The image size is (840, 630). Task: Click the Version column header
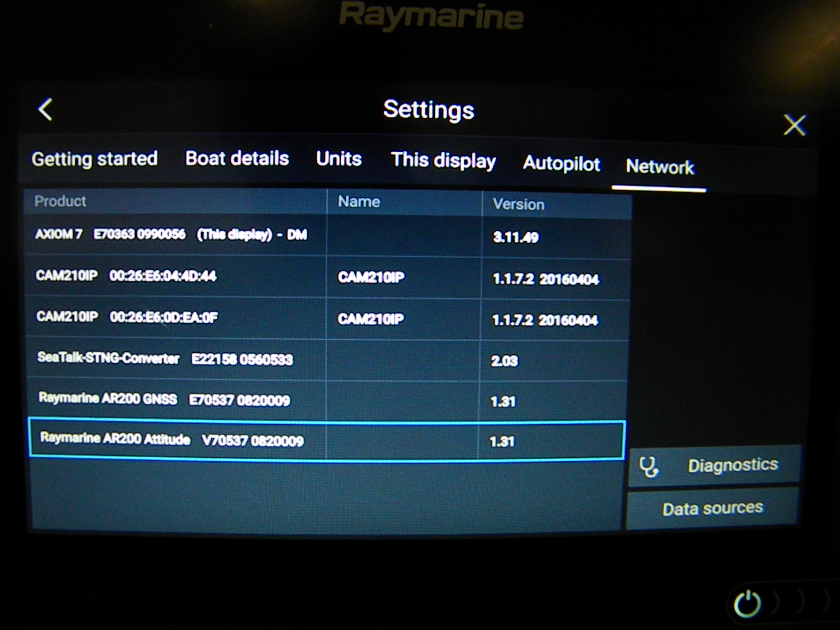click(519, 203)
